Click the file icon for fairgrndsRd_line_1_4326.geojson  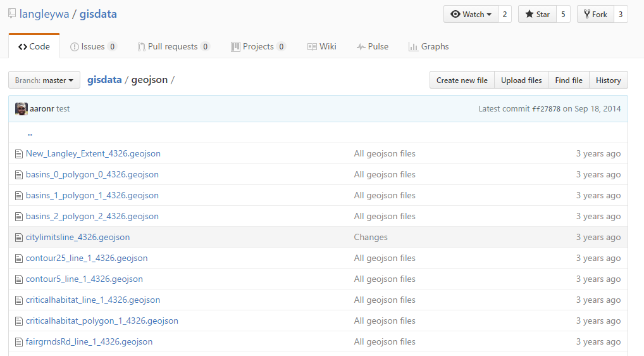click(19, 343)
